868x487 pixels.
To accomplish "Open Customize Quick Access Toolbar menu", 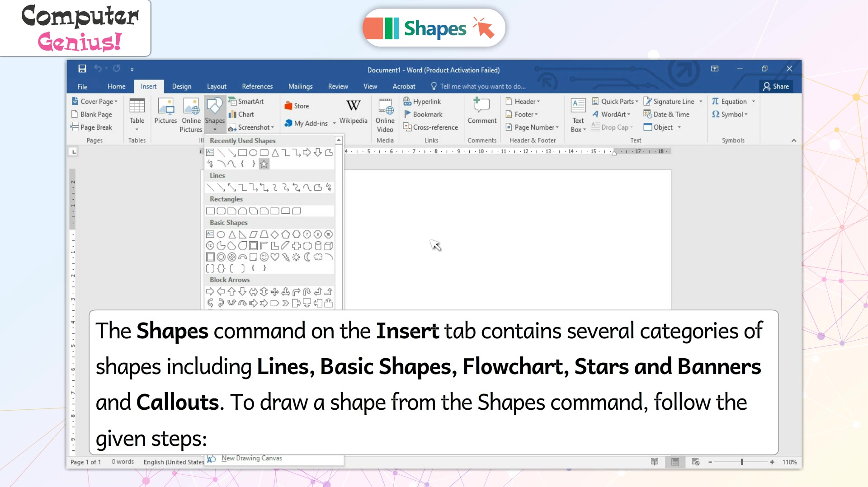I will pyautogui.click(x=132, y=69).
